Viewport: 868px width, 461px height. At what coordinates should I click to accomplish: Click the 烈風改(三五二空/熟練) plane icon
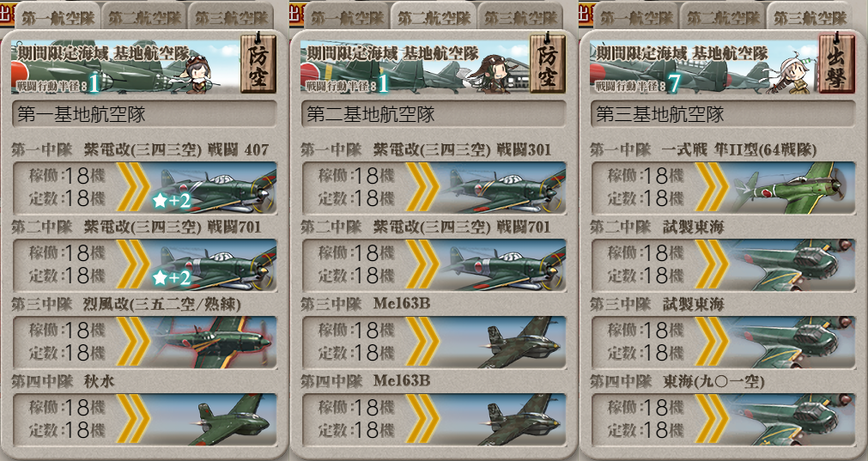(215, 342)
